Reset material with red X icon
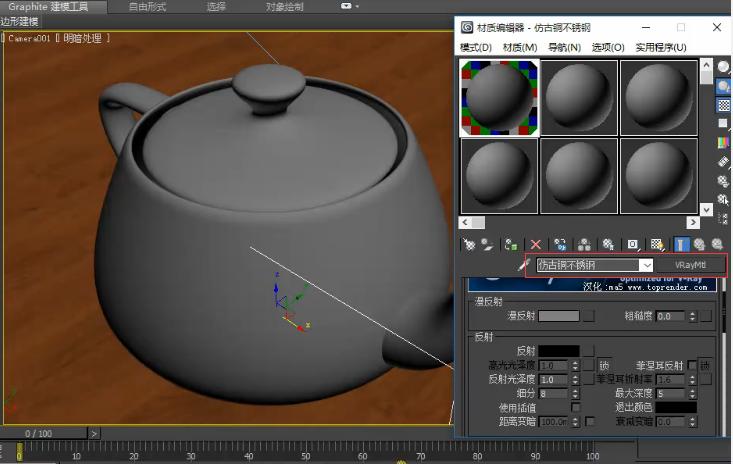The width and height of the screenshot is (733, 464). pos(536,244)
